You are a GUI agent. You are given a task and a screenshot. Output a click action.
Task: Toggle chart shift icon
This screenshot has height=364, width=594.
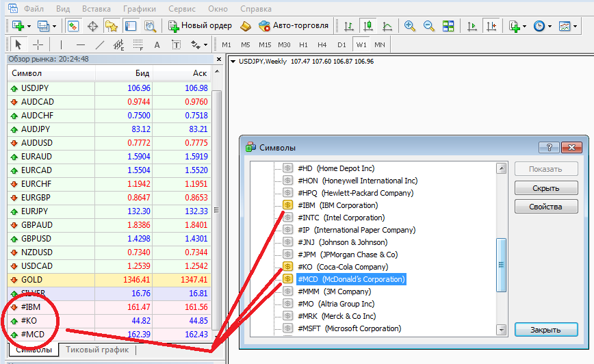pyautogui.click(x=491, y=26)
